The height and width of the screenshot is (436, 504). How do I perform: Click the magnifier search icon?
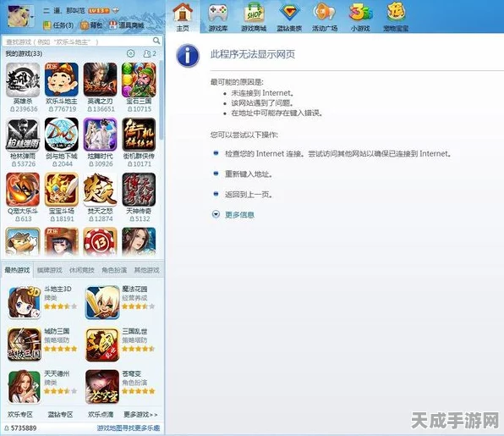tap(156, 41)
